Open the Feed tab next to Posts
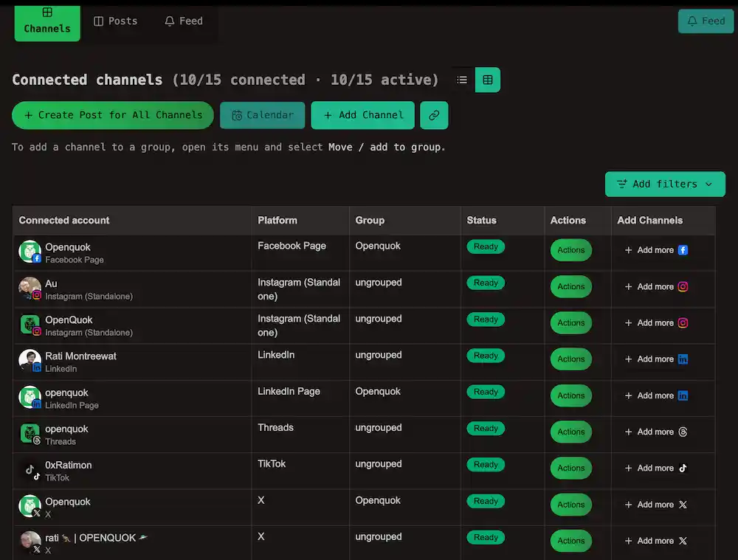The height and width of the screenshot is (560, 738). [184, 21]
